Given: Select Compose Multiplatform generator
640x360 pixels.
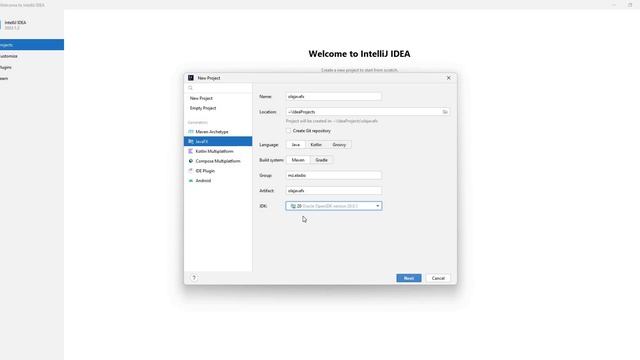Looking at the screenshot, I should tap(218, 161).
